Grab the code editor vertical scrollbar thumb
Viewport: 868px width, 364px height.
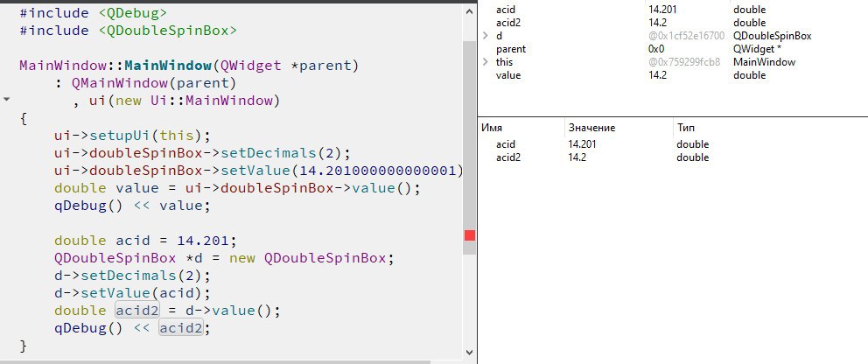coord(469,147)
